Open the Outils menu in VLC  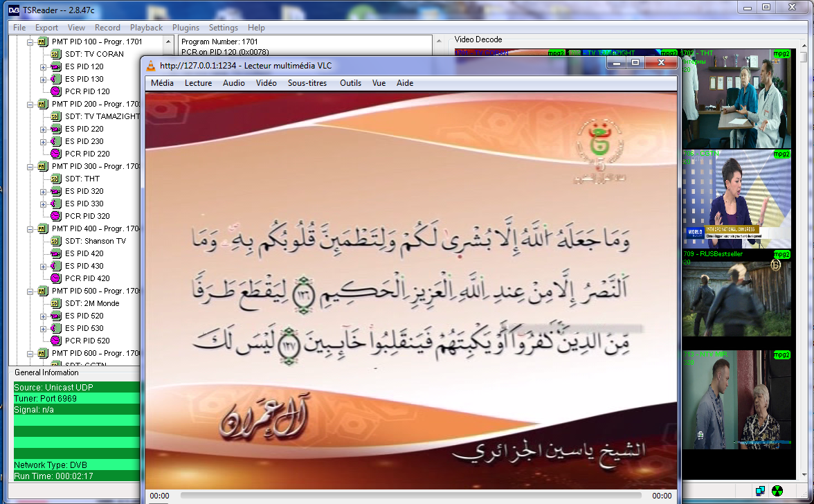point(350,83)
